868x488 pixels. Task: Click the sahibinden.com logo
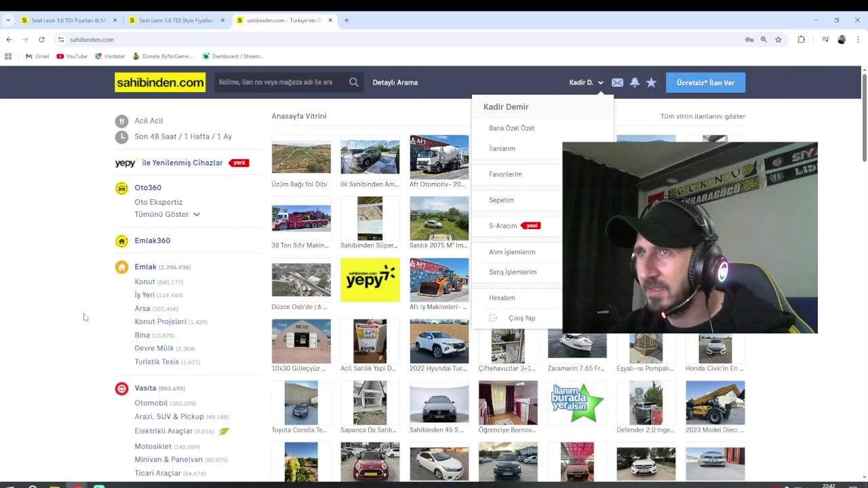tap(160, 83)
